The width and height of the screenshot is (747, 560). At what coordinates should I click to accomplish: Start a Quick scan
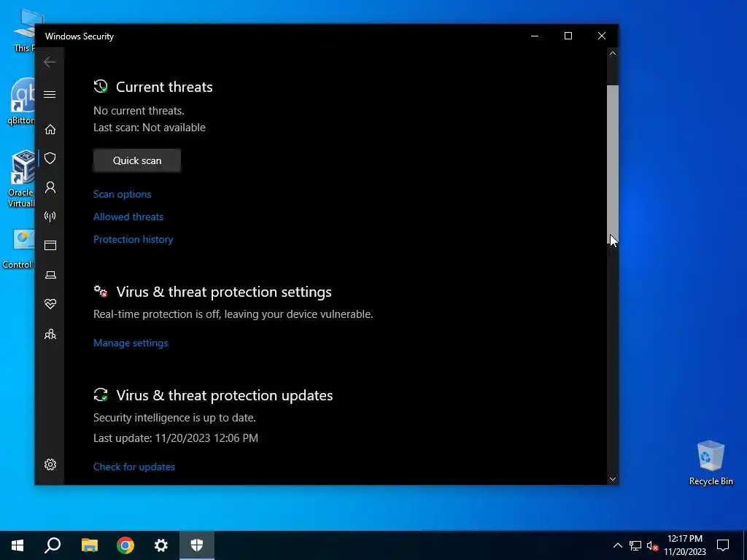point(137,160)
